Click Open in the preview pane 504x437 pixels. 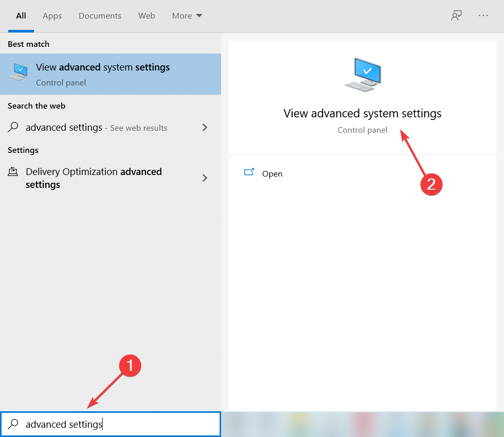click(272, 174)
